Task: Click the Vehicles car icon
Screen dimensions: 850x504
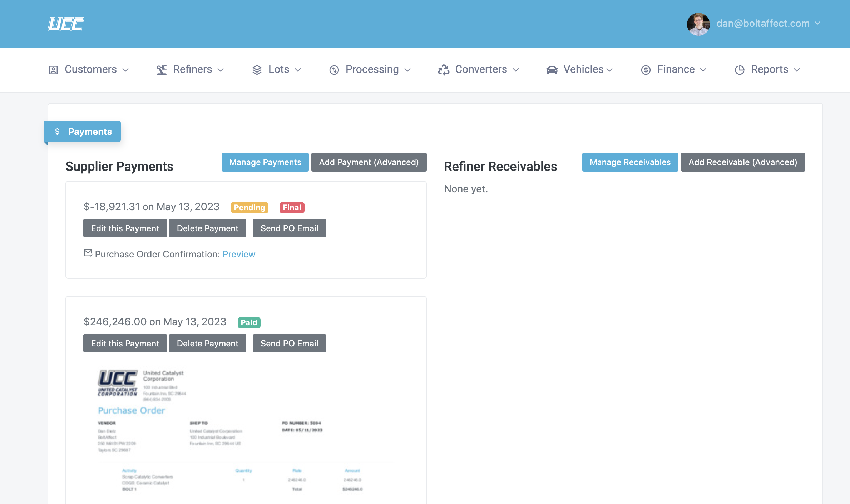Action: click(x=552, y=70)
